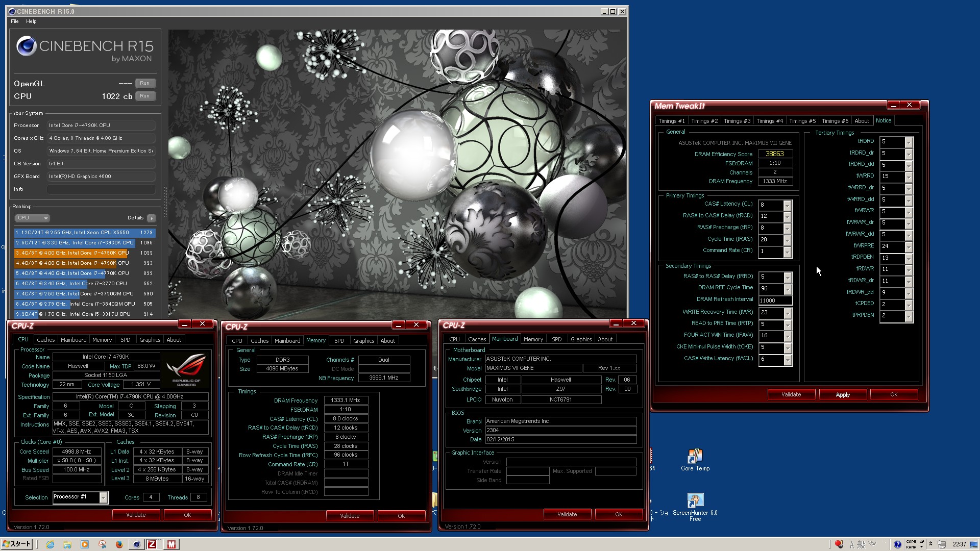Click Validate in Mem TweakIt
Image resolution: width=980 pixels, height=551 pixels.
pos(791,394)
